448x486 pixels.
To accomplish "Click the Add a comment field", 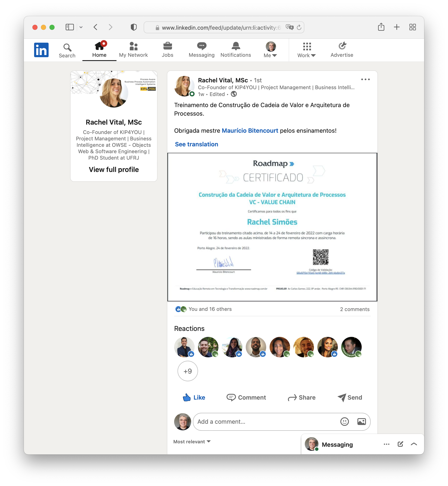I will tap(282, 422).
